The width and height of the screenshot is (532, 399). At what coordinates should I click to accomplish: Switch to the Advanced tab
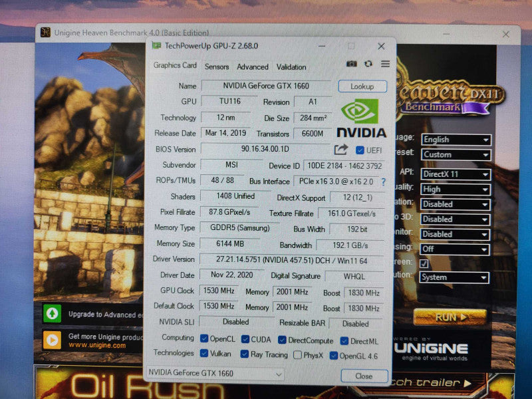pos(253,67)
